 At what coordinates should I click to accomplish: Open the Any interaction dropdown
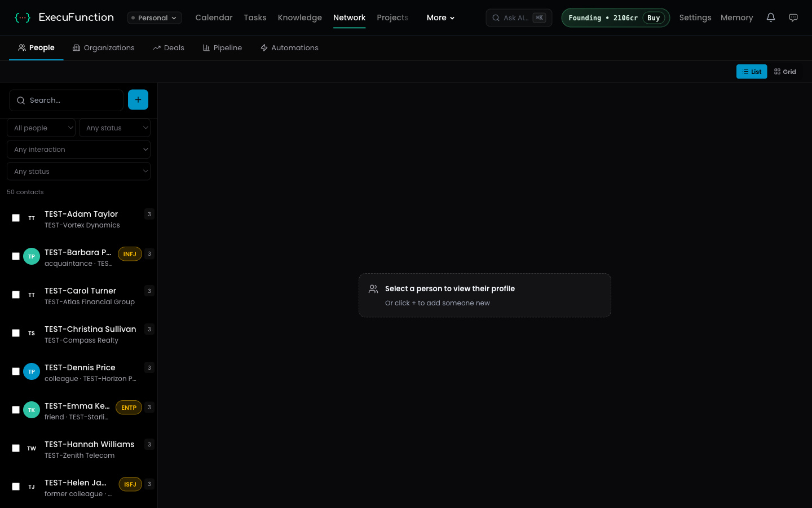pyautogui.click(x=78, y=150)
